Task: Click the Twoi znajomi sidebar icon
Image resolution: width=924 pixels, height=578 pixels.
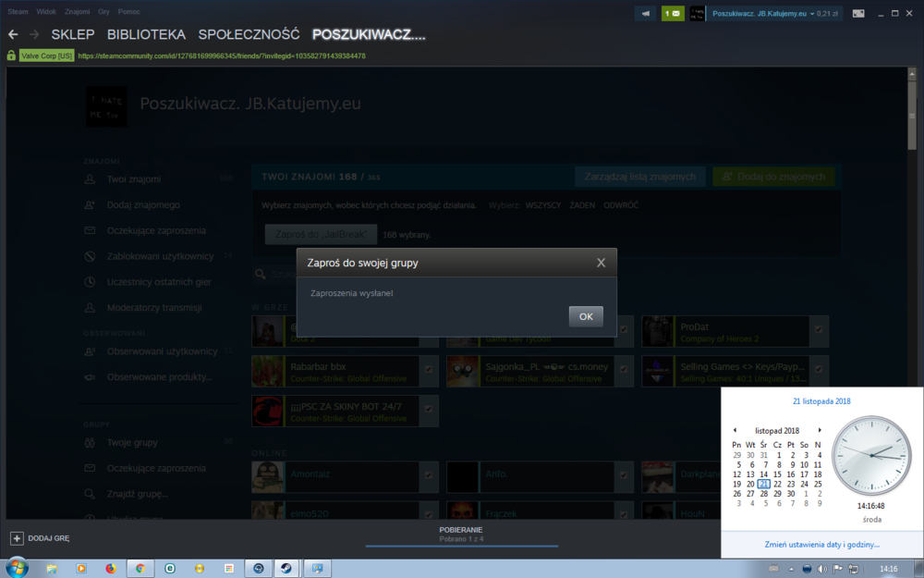Action: click(90, 179)
